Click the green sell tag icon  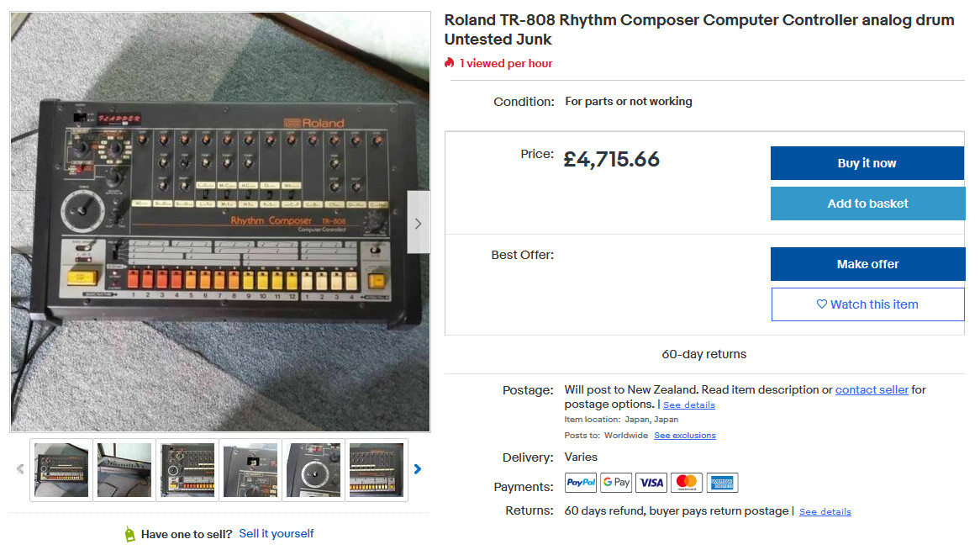[x=129, y=534]
